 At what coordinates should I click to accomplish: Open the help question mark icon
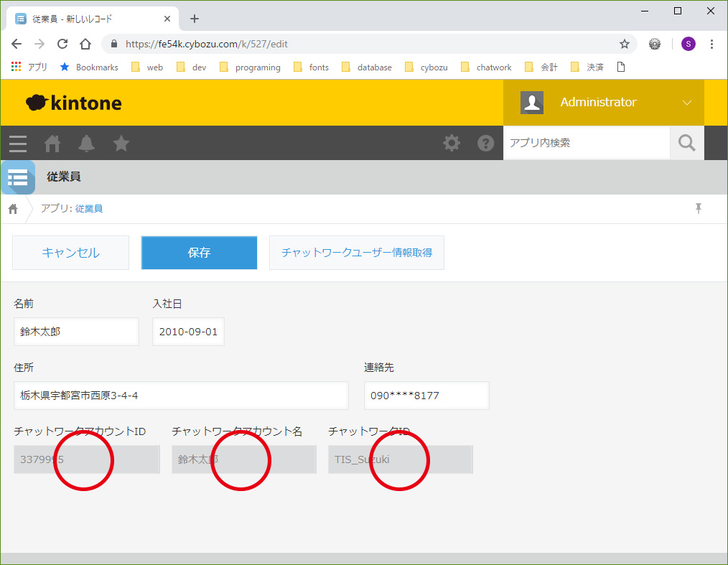(485, 143)
